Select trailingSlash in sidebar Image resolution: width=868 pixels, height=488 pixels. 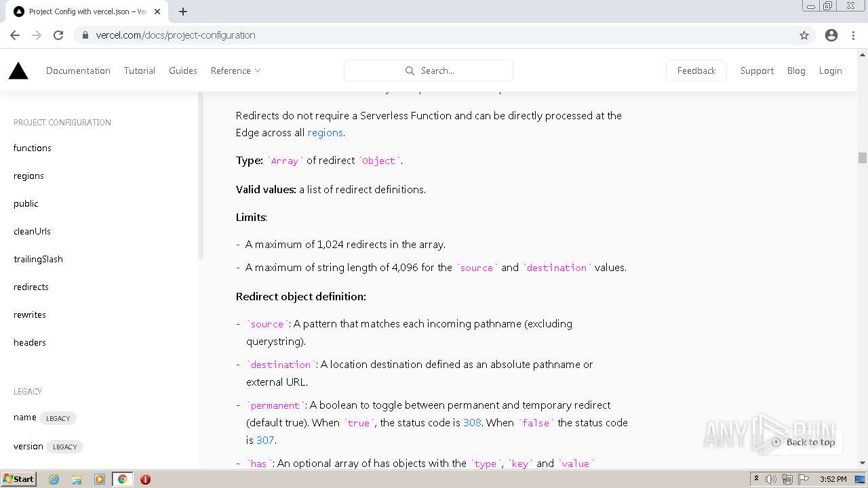tap(38, 259)
